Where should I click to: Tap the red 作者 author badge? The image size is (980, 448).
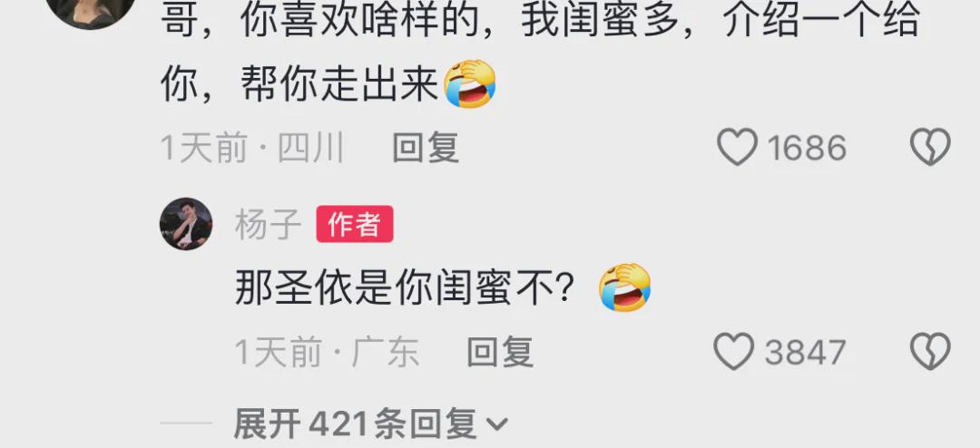pyautogui.click(x=355, y=224)
